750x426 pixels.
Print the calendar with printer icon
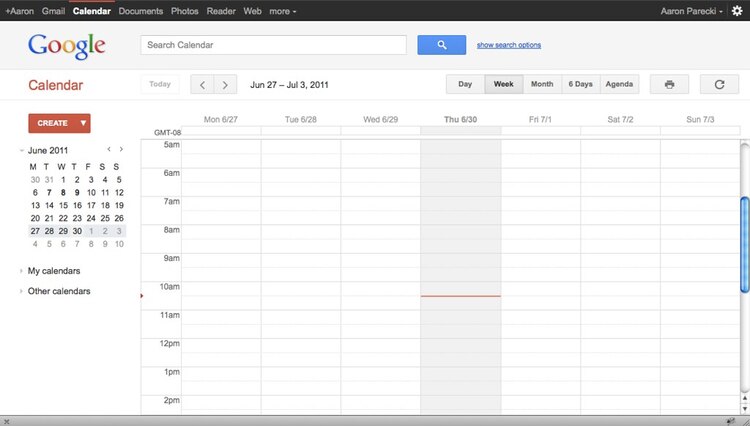click(x=669, y=84)
